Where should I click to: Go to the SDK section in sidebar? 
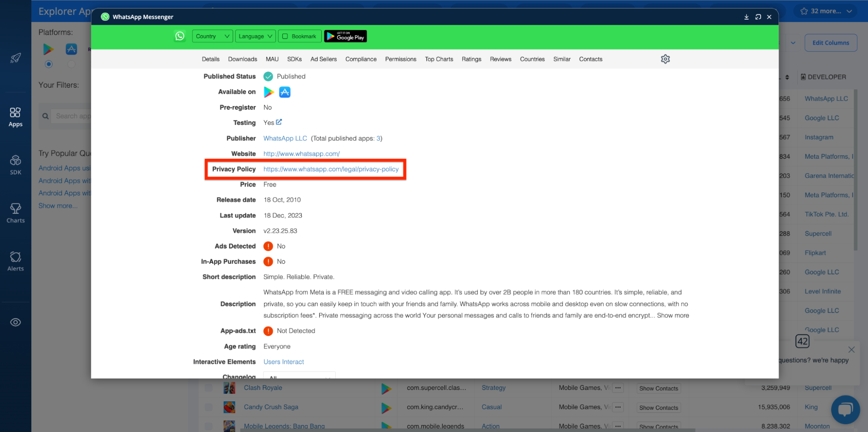15,165
